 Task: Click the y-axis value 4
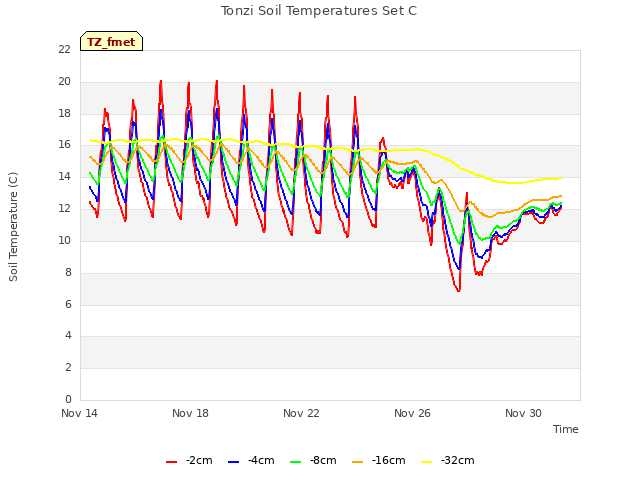[68, 335]
